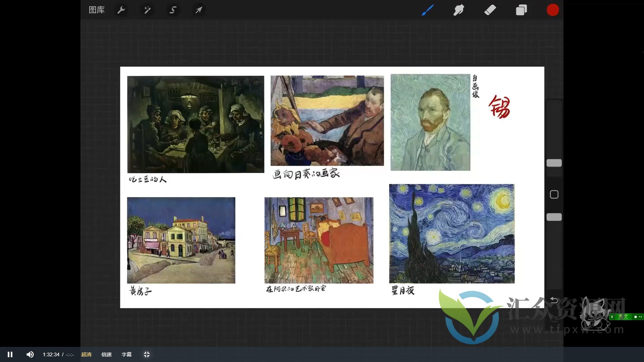The height and width of the screenshot is (362, 644).
Task: Exit fullscreen mode
Action: (147, 354)
